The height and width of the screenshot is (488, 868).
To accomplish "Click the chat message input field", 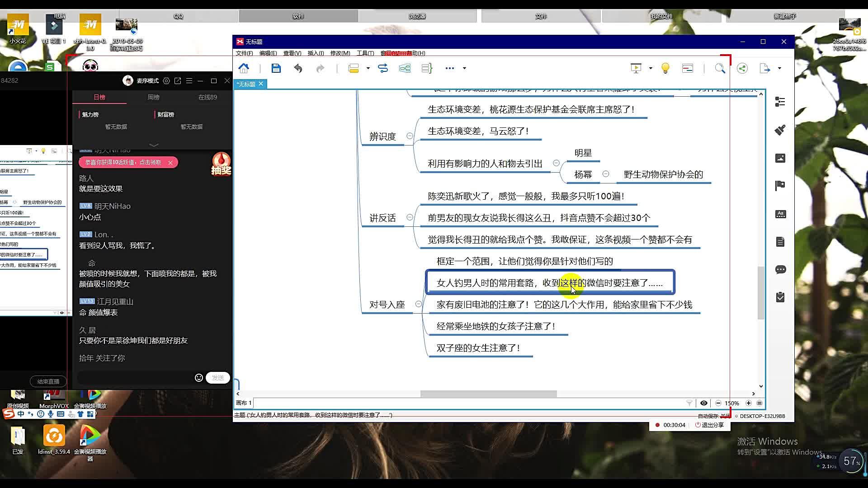I will pos(136,378).
